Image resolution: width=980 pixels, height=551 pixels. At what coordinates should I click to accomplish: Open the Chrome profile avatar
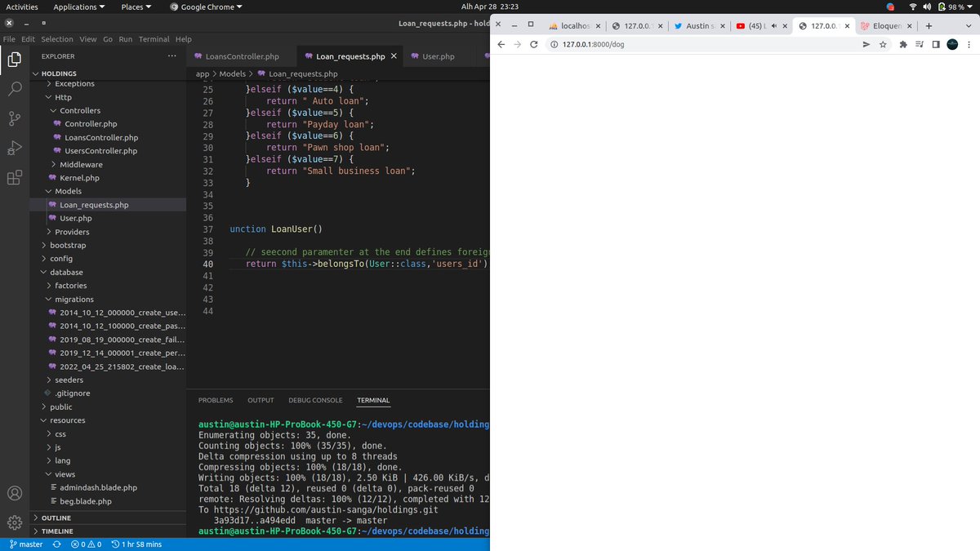(952, 45)
